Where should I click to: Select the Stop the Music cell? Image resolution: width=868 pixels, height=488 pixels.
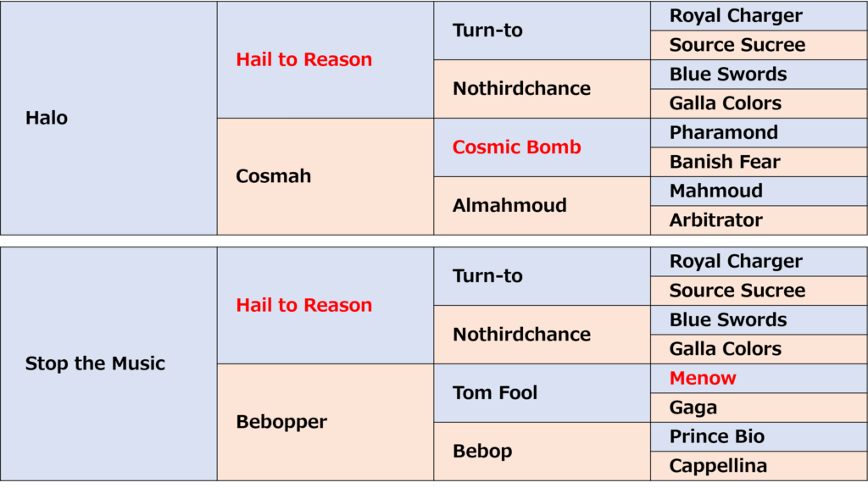(x=108, y=363)
